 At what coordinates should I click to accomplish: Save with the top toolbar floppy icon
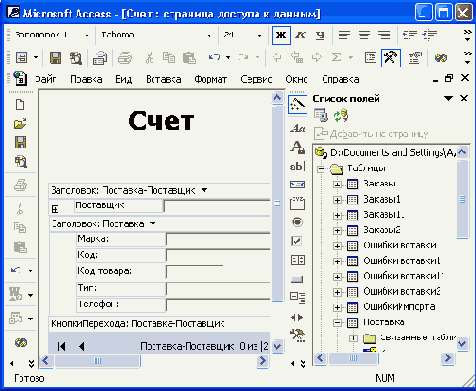pos(55,58)
